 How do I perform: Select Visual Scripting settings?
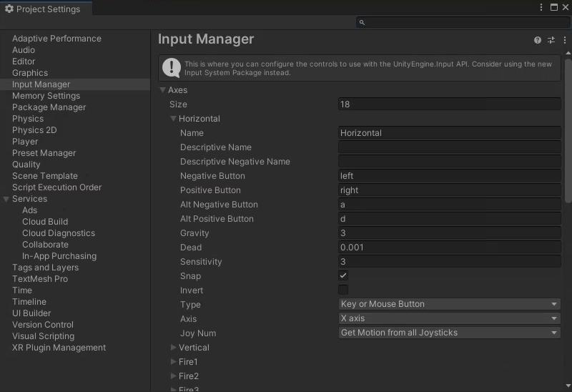tap(43, 336)
